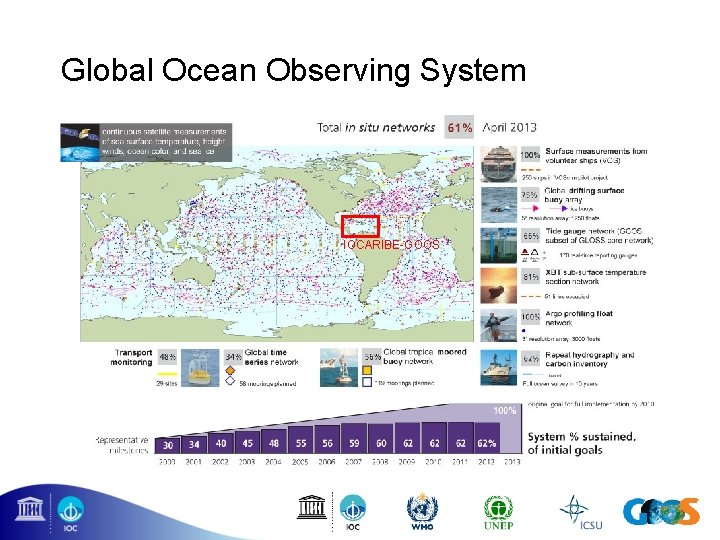
Task: Select the drifting surface buoy photo
Action: (499, 205)
